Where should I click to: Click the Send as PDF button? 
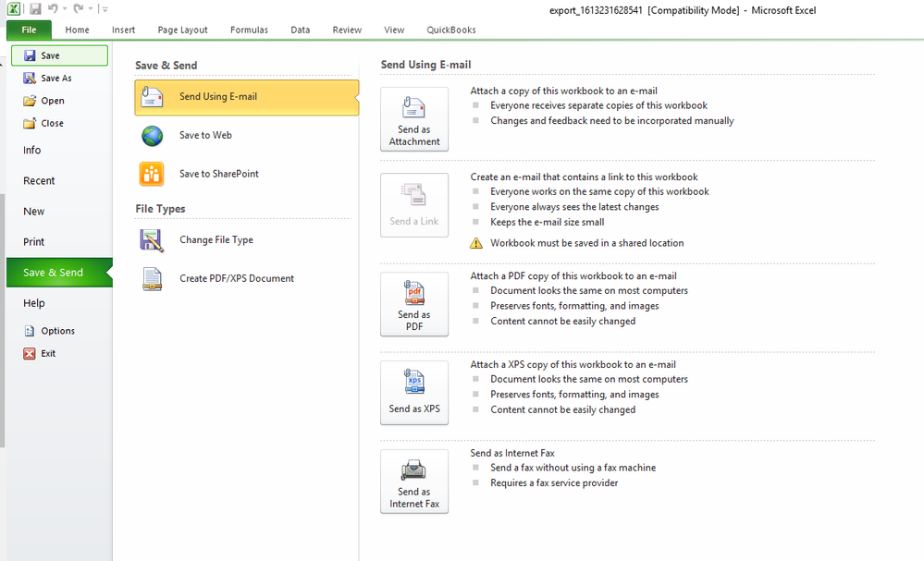[x=414, y=304]
